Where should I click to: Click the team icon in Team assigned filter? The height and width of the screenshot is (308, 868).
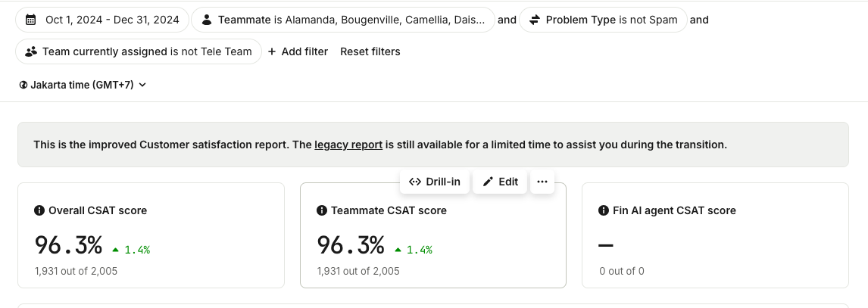[32, 51]
